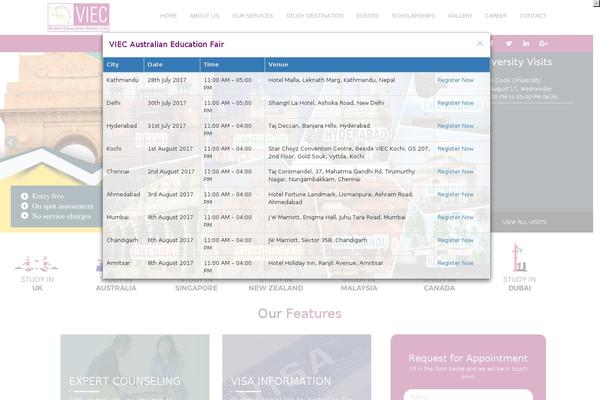This screenshot has height=400, width=600.
Task: Open the EVENTS menu item
Action: (x=367, y=16)
